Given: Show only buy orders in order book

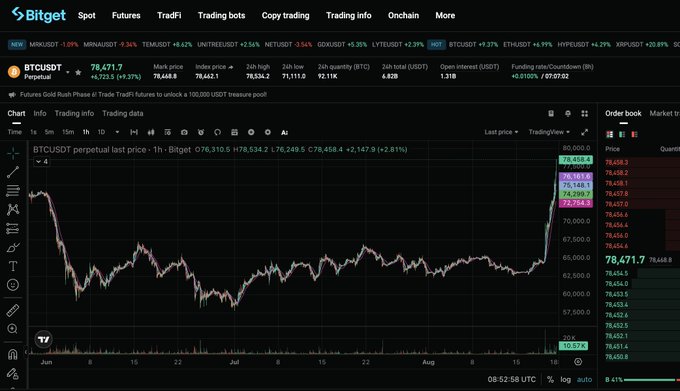Looking at the screenshot, I should tap(622, 134).
